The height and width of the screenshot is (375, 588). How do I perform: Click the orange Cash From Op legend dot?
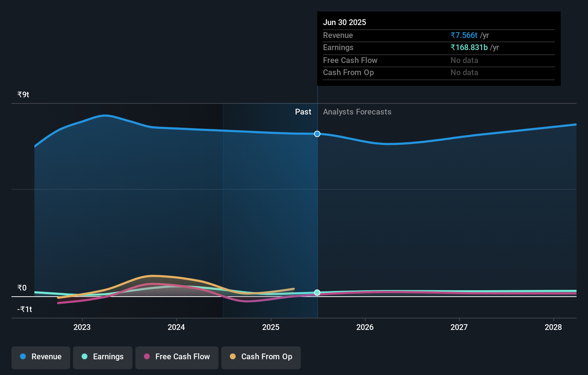point(233,356)
